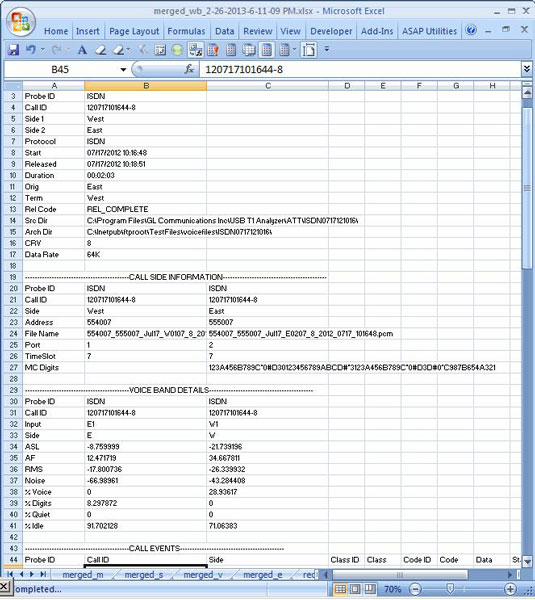Click the Zoom In plus button

point(510,589)
